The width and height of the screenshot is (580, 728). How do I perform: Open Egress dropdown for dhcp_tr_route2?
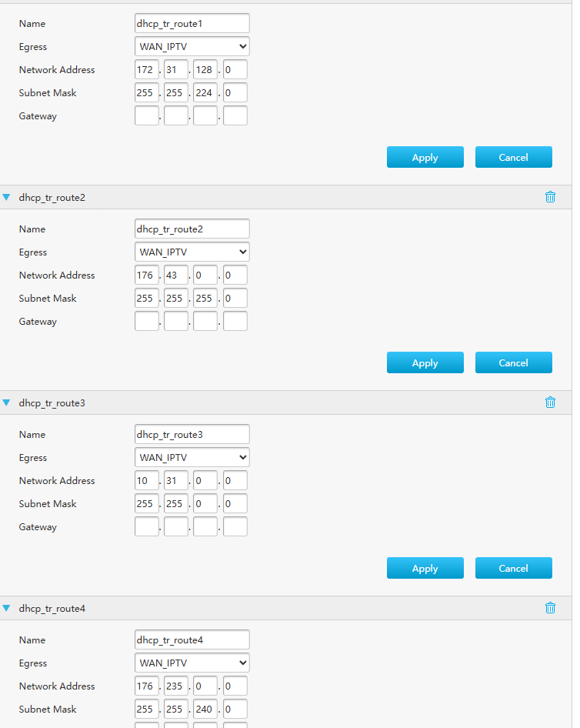coord(192,252)
